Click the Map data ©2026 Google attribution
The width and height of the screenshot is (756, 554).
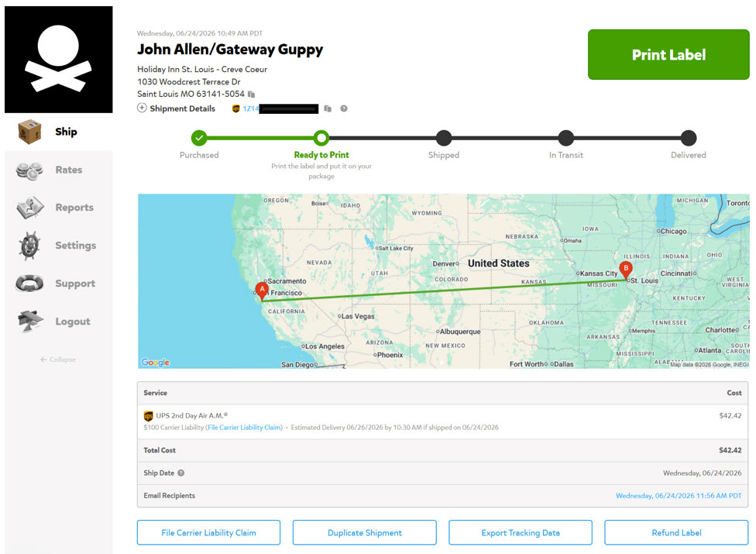pos(710,364)
